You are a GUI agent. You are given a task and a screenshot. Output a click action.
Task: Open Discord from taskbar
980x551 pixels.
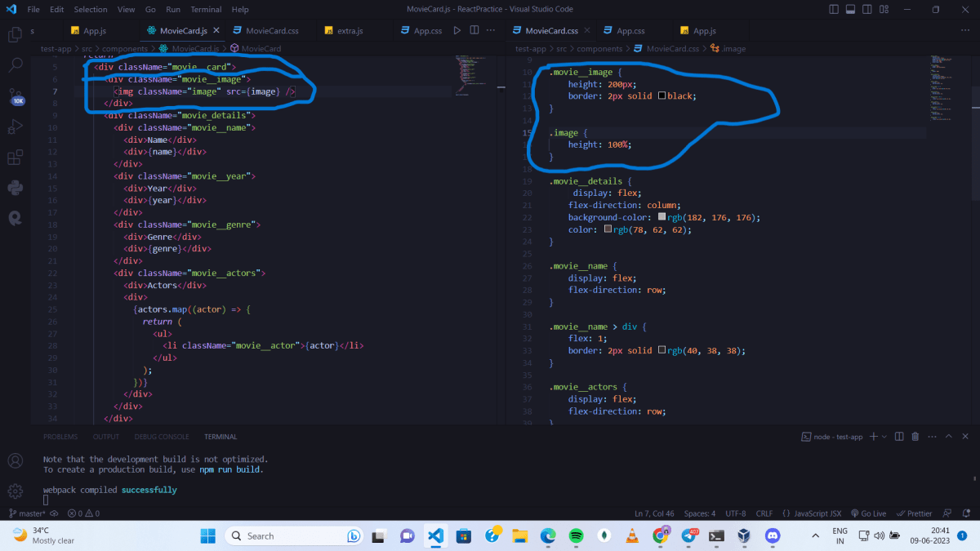coord(773,535)
